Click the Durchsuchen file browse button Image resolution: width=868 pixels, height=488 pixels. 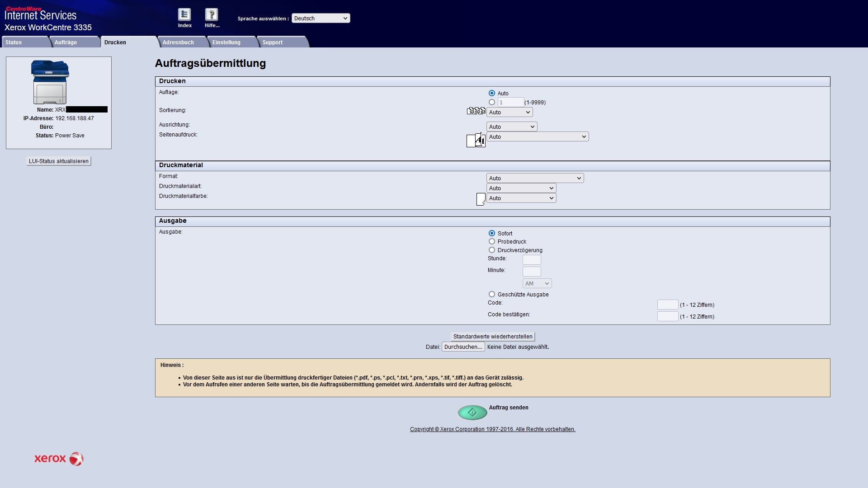click(x=463, y=347)
